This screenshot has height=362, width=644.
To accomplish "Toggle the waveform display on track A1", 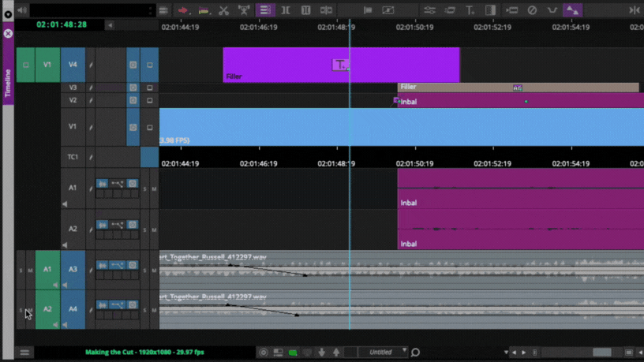I will click(x=103, y=184).
